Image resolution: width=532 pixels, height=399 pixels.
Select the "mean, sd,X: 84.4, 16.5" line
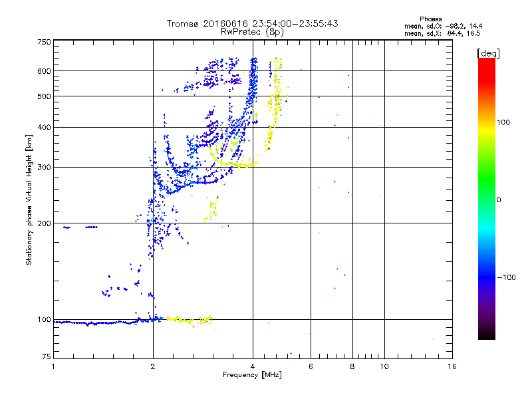point(442,33)
